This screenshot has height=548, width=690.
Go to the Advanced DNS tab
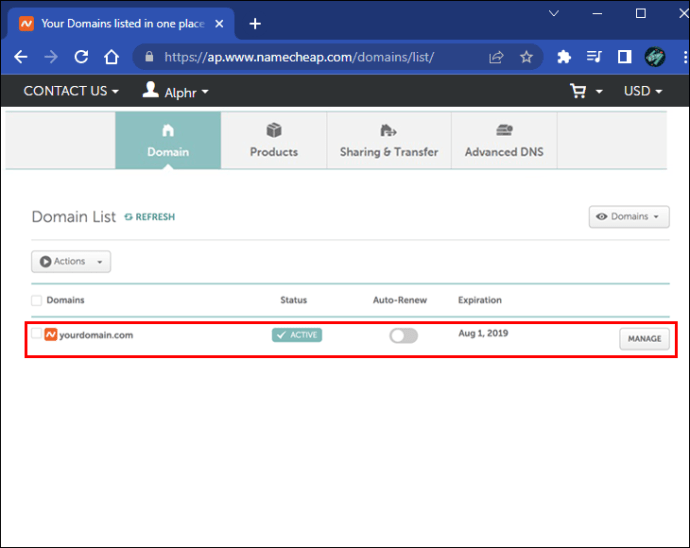coord(504,140)
